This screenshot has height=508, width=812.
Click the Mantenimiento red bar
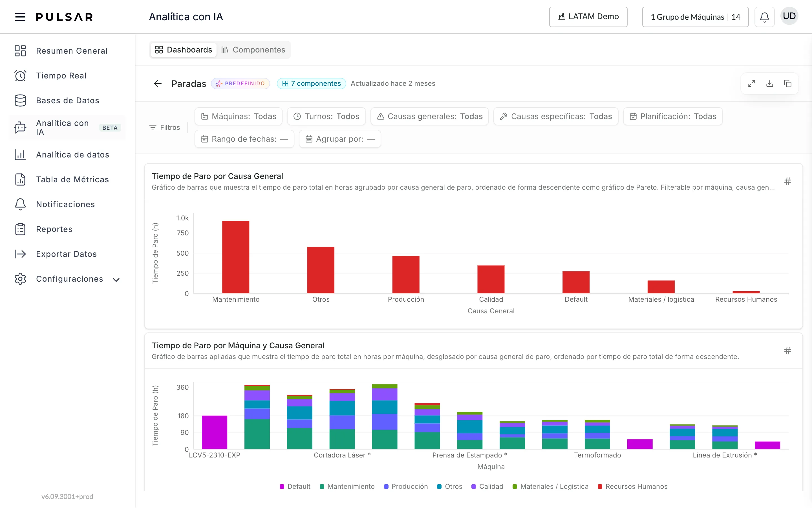coord(235,257)
